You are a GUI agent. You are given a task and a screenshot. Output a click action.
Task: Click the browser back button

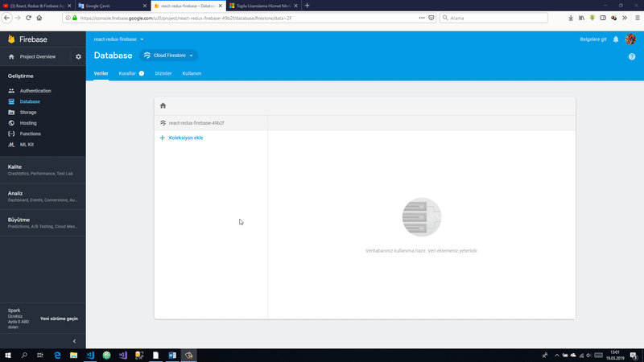[x=6, y=18]
